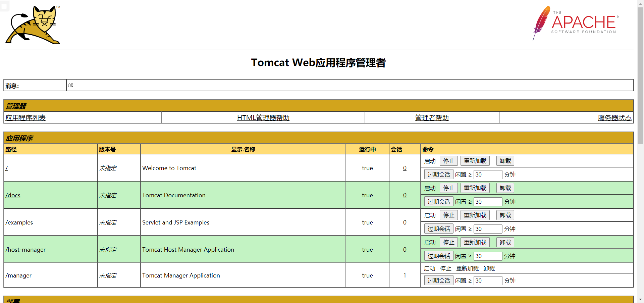Click session count 0 for root application
The height and width of the screenshot is (303, 644).
click(x=405, y=168)
